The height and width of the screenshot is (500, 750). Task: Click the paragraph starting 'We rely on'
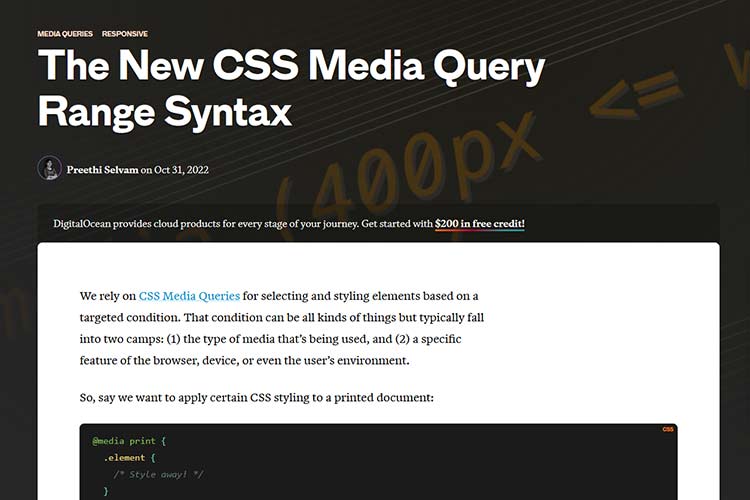point(280,328)
